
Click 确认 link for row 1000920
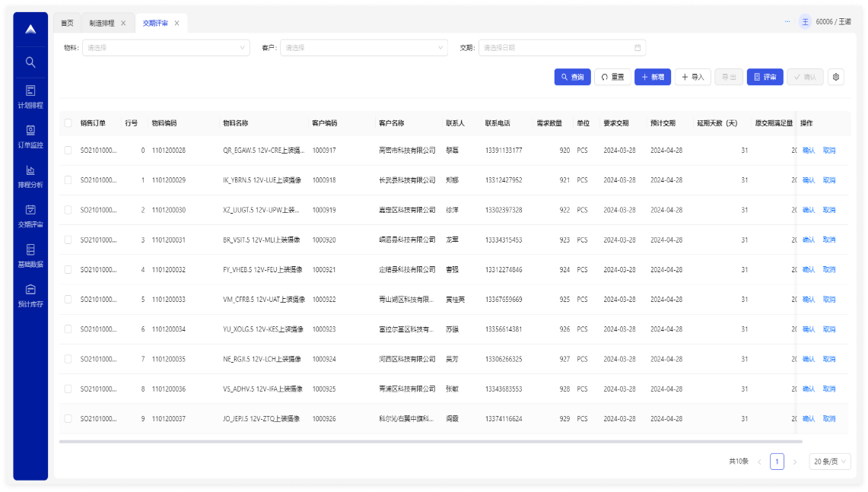pos(808,240)
